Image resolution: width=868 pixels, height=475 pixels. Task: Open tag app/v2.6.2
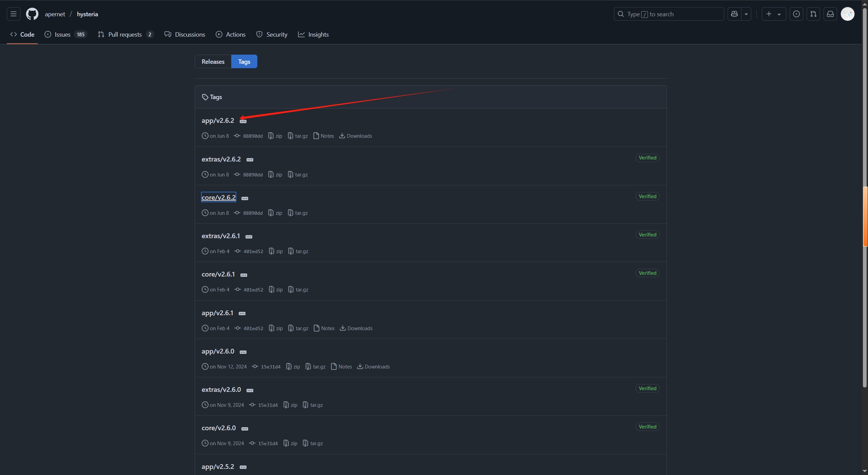click(x=218, y=120)
